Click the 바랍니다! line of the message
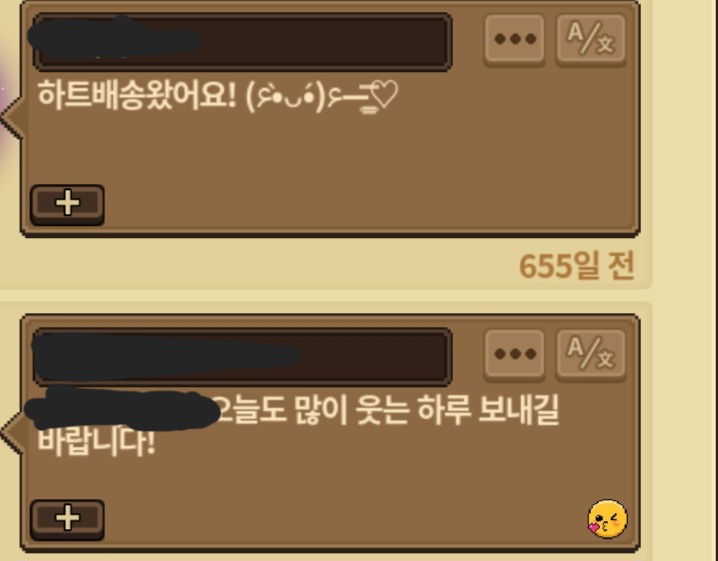718x561 pixels. click(x=96, y=442)
